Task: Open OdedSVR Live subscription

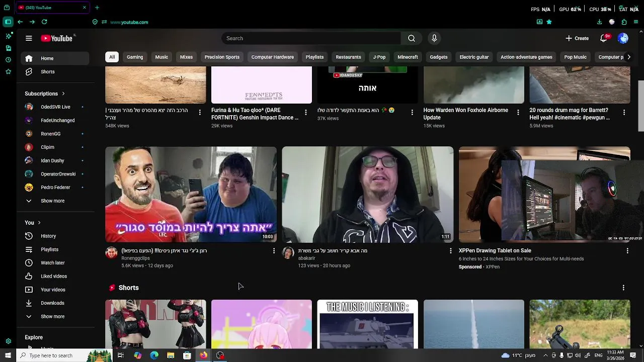Action: pyautogui.click(x=55, y=107)
